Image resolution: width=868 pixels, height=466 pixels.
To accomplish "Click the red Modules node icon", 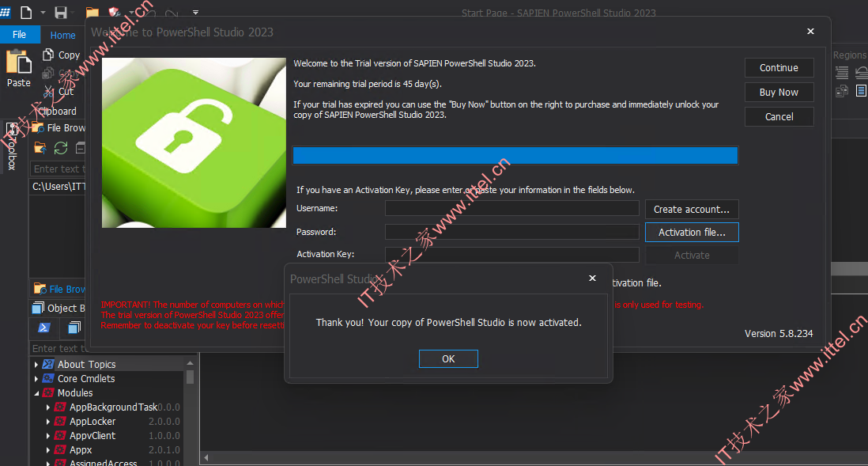I will click(48, 393).
